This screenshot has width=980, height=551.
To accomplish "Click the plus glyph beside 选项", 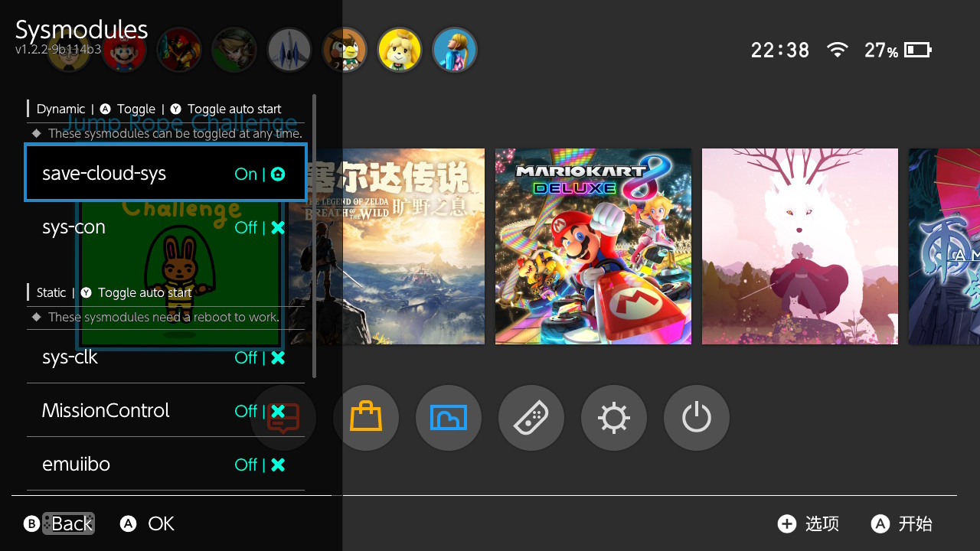I will point(787,523).
